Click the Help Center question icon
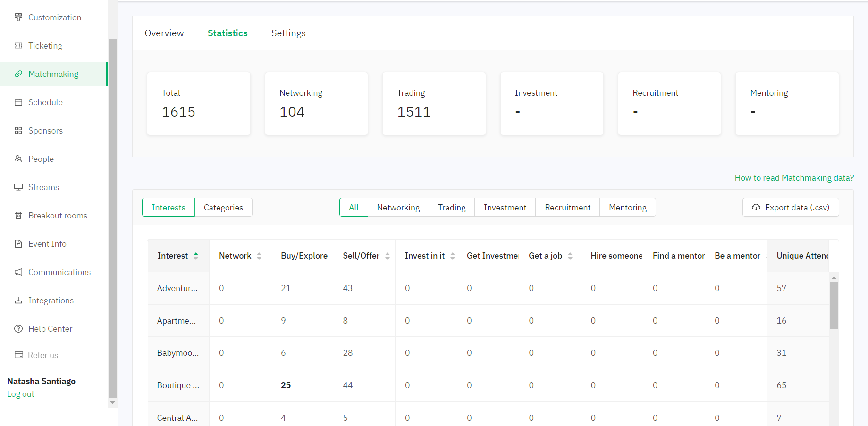The image size is (868, 426). (x=18, y=329)
